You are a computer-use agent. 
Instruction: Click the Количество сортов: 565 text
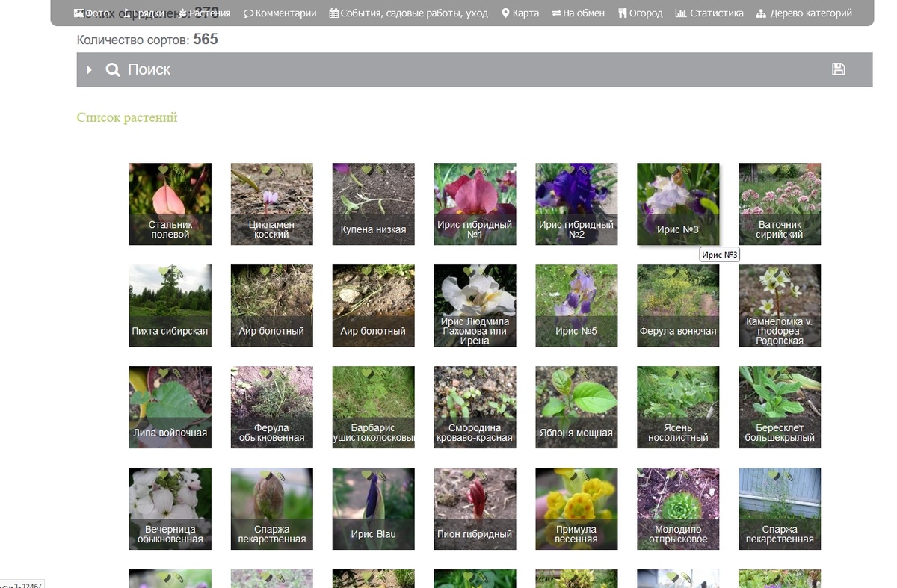point(147,39)
